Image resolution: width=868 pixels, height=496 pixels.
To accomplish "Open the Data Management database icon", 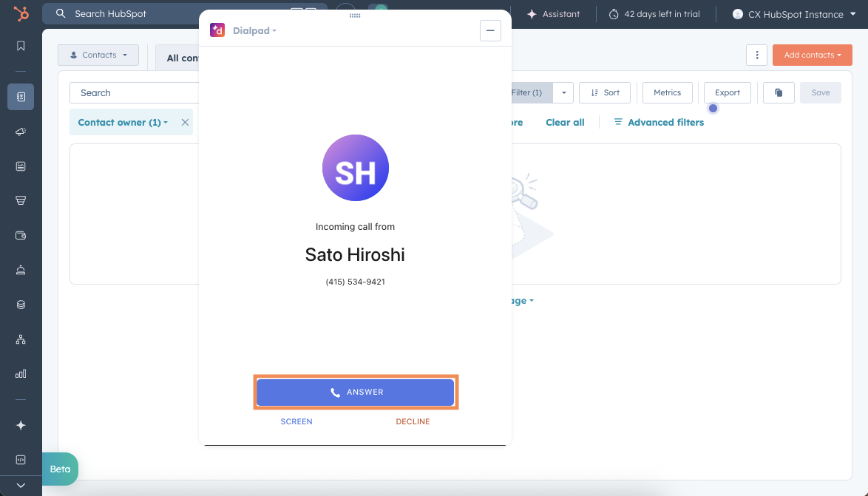I will tap(20, 304).
